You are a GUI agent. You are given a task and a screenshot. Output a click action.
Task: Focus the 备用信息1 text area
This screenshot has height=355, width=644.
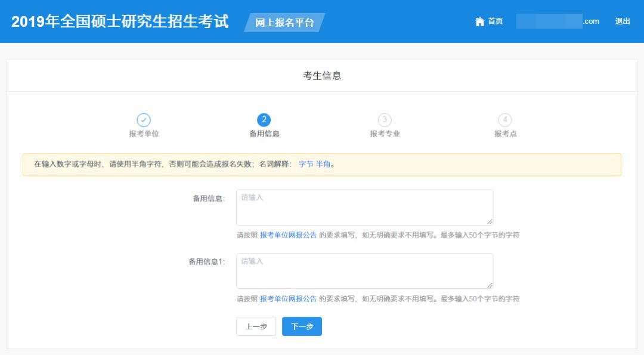pos(364,271)
